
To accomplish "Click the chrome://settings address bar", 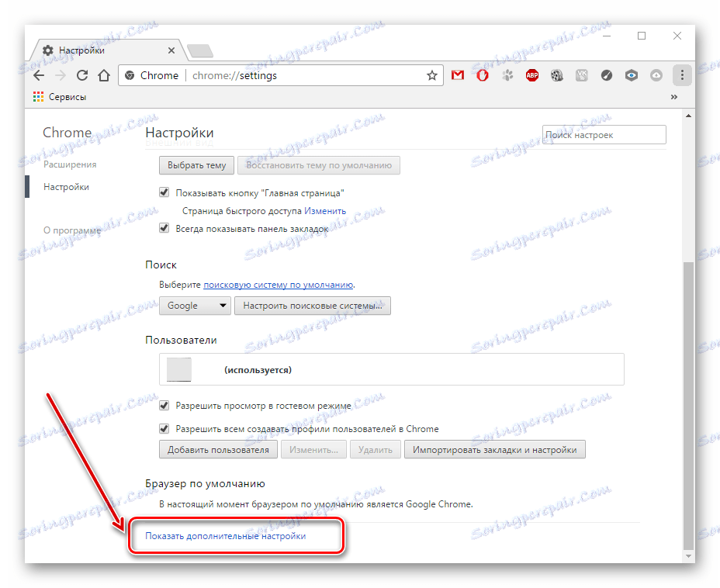I will coord(281,75).
